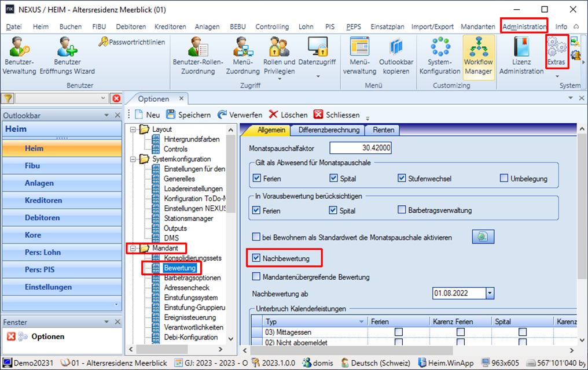
Task: Toggle the Nachbewertung checkbox
Action: (256, 258)
